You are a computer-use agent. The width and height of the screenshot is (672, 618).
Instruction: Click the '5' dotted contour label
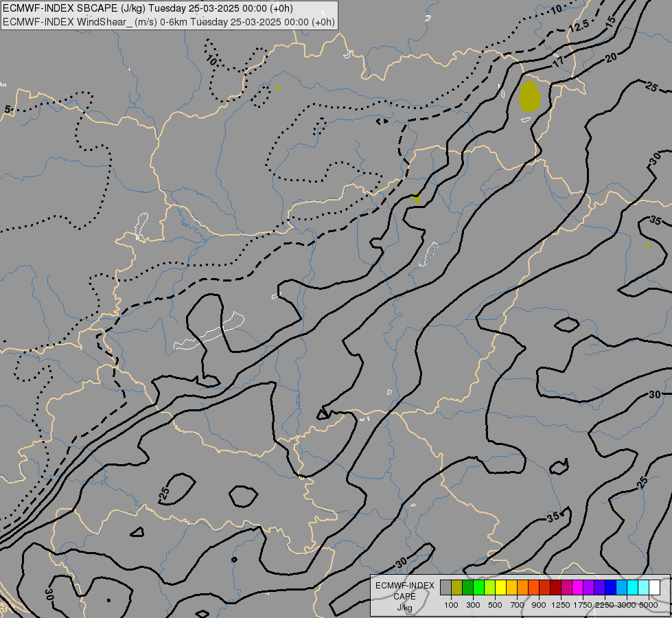pyautogui.click(x=8, y=110)
